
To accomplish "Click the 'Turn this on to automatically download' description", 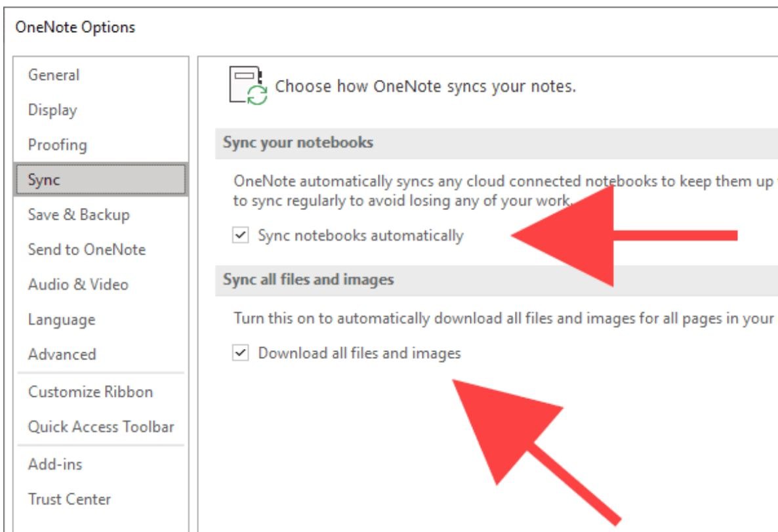I will 505,318.
